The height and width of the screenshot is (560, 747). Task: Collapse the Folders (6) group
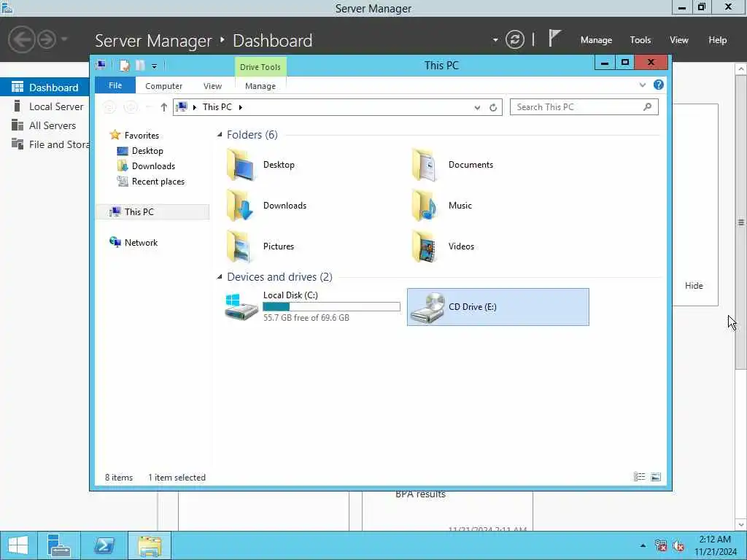click(220, 135)
